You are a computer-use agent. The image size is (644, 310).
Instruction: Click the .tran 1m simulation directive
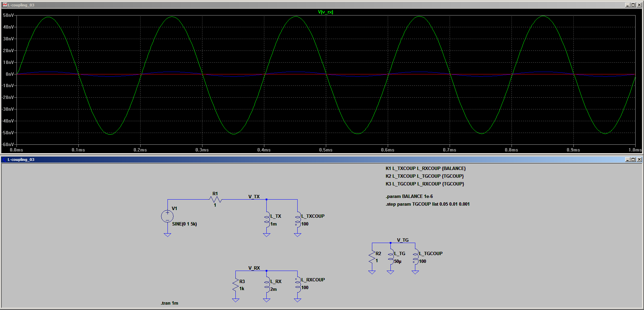pyautogui.click(x=169, y=303)
